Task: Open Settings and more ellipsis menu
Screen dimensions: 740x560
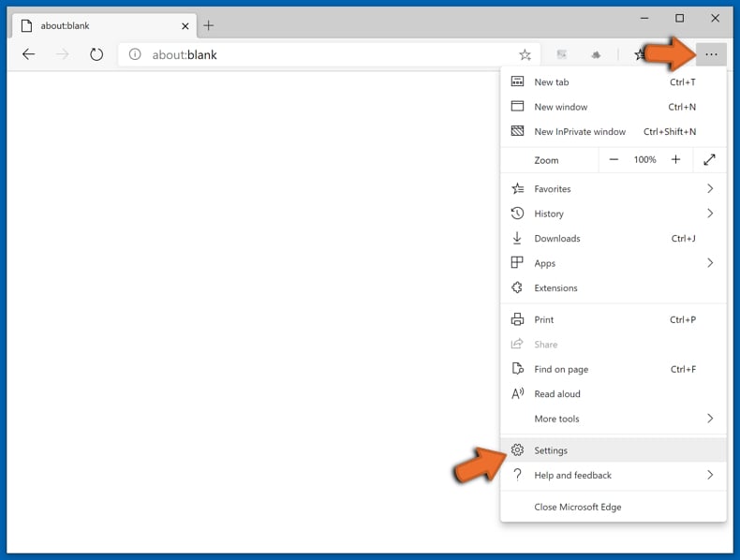Action: 711,54
